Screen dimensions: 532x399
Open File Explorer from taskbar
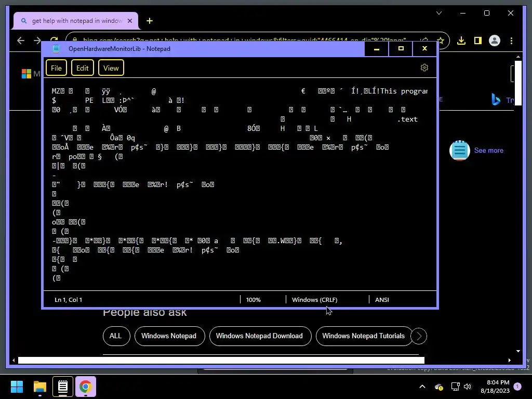point(39,387)
